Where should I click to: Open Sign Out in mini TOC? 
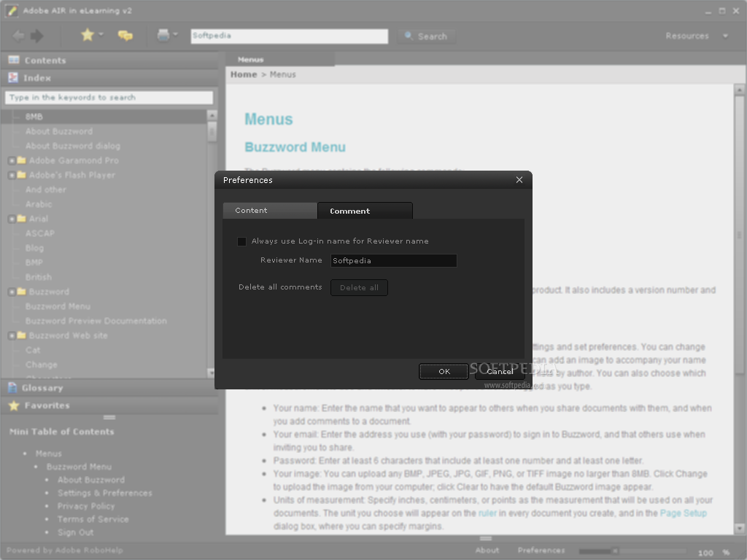[76, 532]
